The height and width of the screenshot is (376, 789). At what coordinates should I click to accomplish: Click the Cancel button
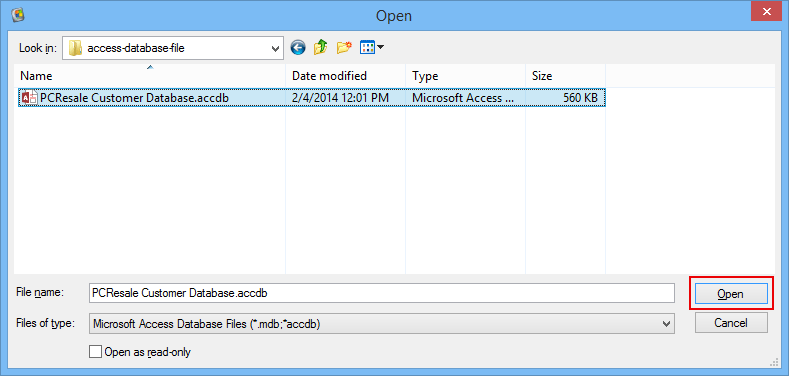[x=731, y=323]
